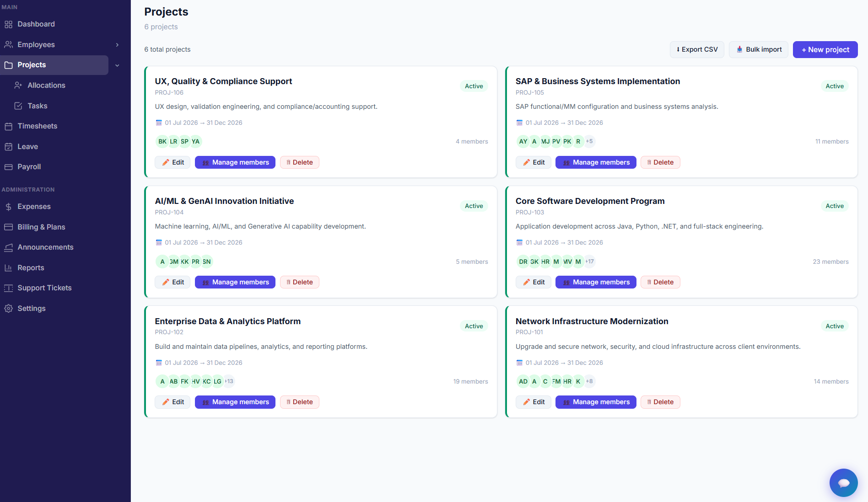Click the Reports bar chart icon

pyautogui.click(x=8, y=267)
